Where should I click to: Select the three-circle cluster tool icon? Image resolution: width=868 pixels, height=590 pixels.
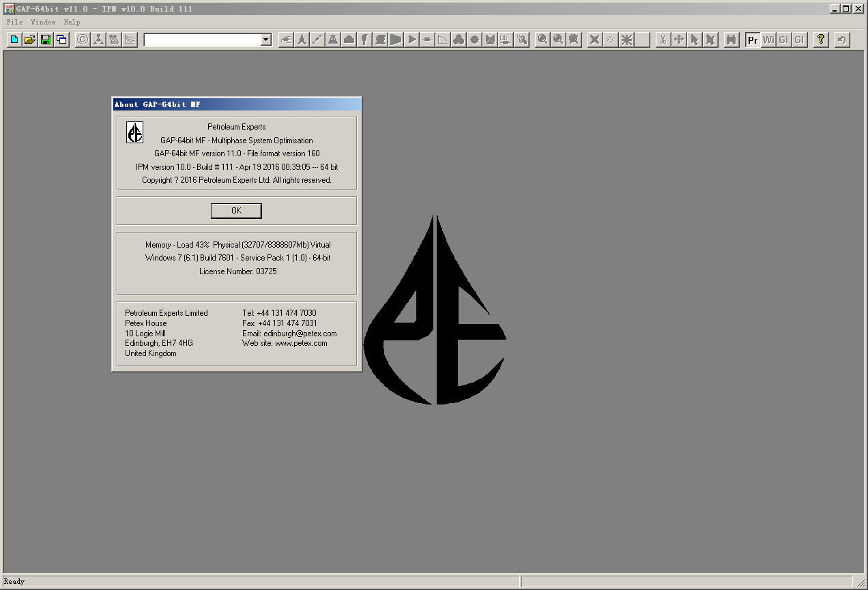click(459, 40)
